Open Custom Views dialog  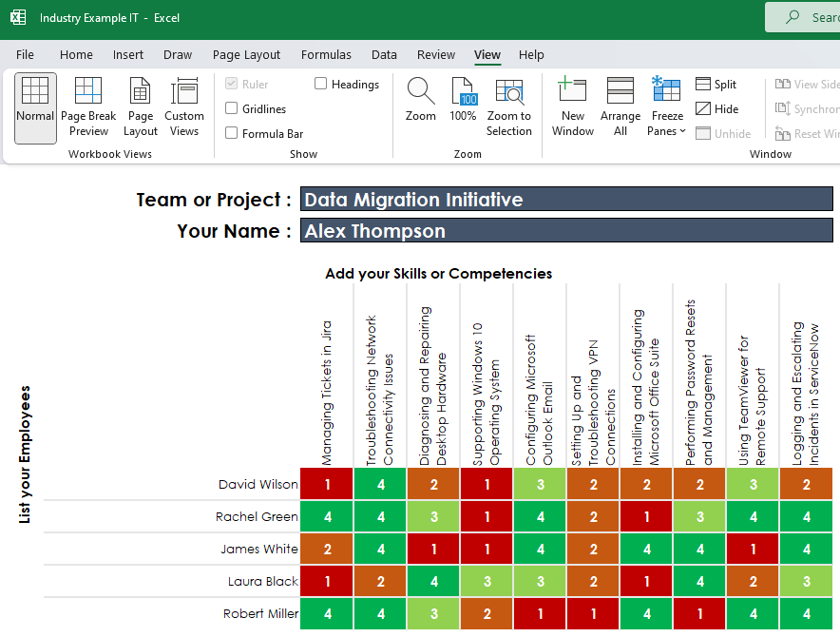(184, 106)
